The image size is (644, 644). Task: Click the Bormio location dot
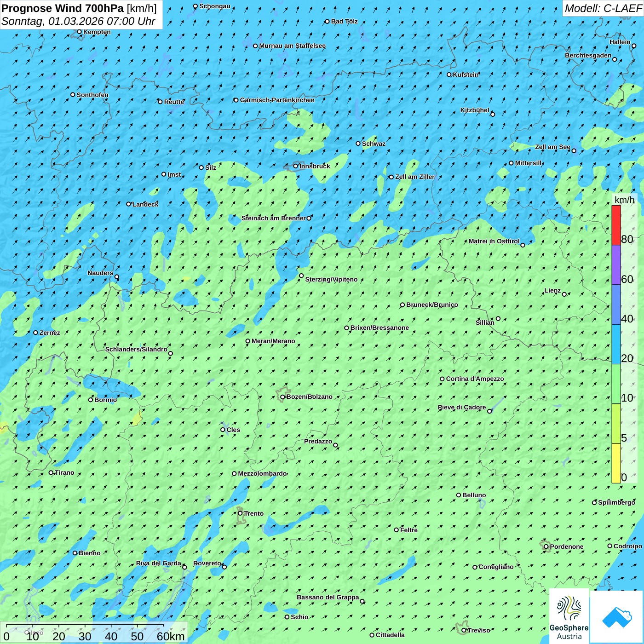tap(91, 400)
